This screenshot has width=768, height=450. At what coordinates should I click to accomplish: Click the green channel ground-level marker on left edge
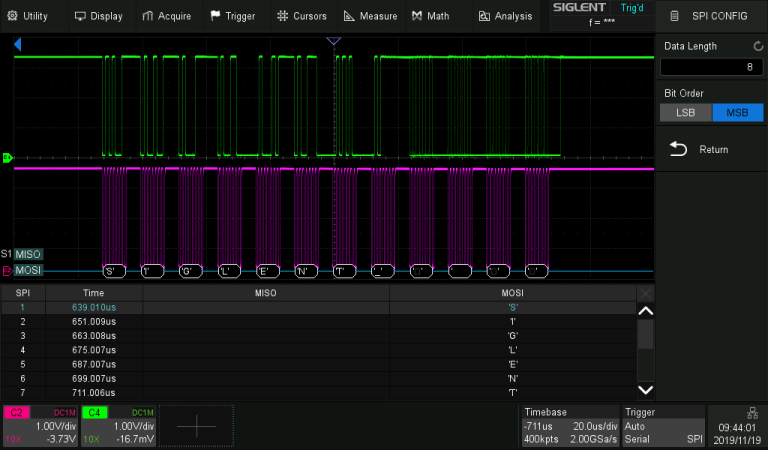coord(7,157)
